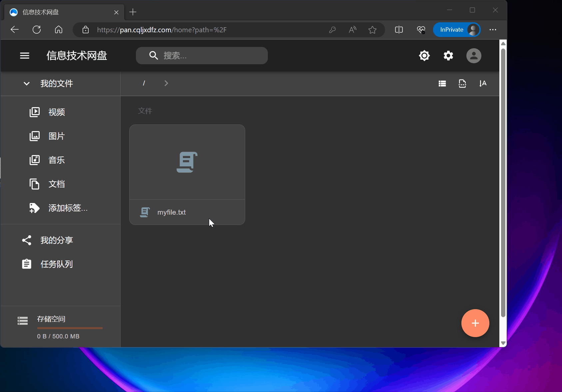Click the search magnifier icon

point(154,55)
